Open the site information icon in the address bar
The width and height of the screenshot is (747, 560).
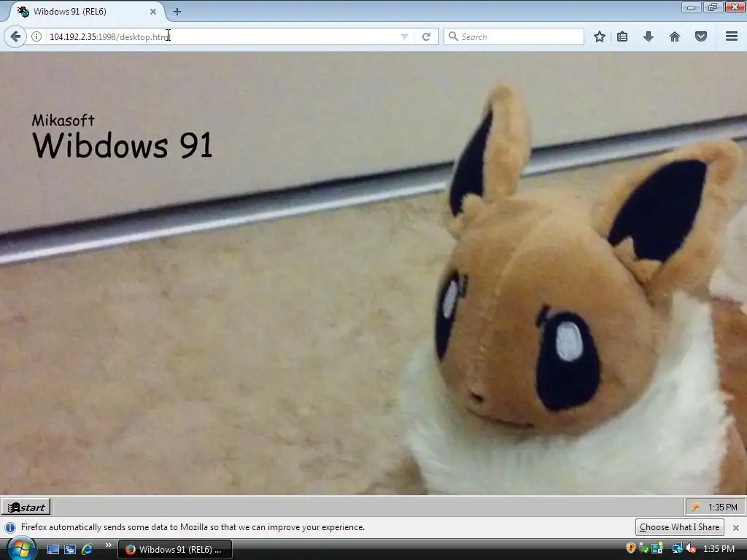tap(36, 36)
